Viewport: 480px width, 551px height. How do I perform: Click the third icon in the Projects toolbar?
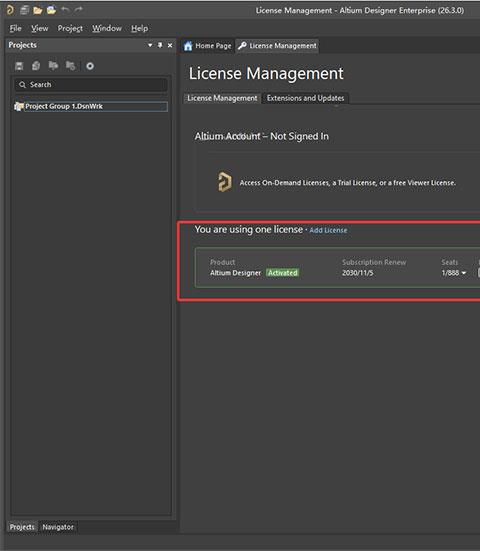click(53, 65)
